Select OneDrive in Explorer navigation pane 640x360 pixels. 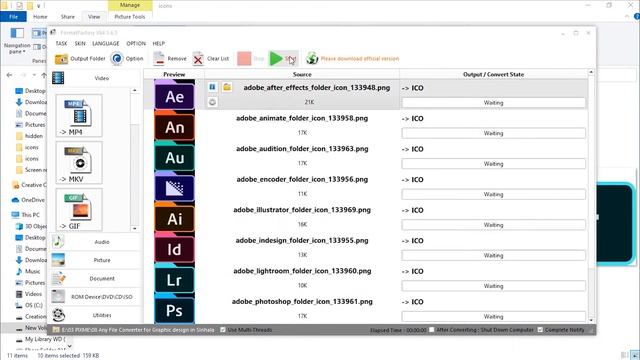click(29, 200)
